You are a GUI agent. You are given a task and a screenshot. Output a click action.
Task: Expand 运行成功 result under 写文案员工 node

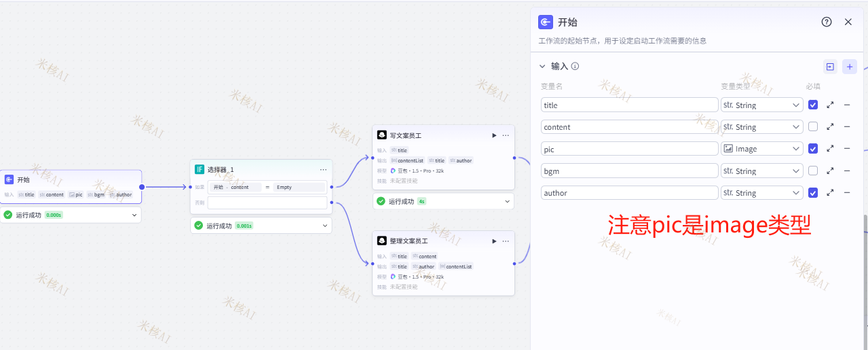(x=506, y=201)
